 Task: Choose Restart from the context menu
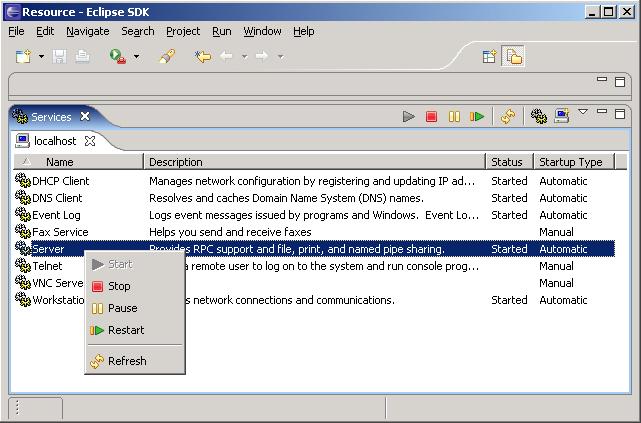point(126,330)
